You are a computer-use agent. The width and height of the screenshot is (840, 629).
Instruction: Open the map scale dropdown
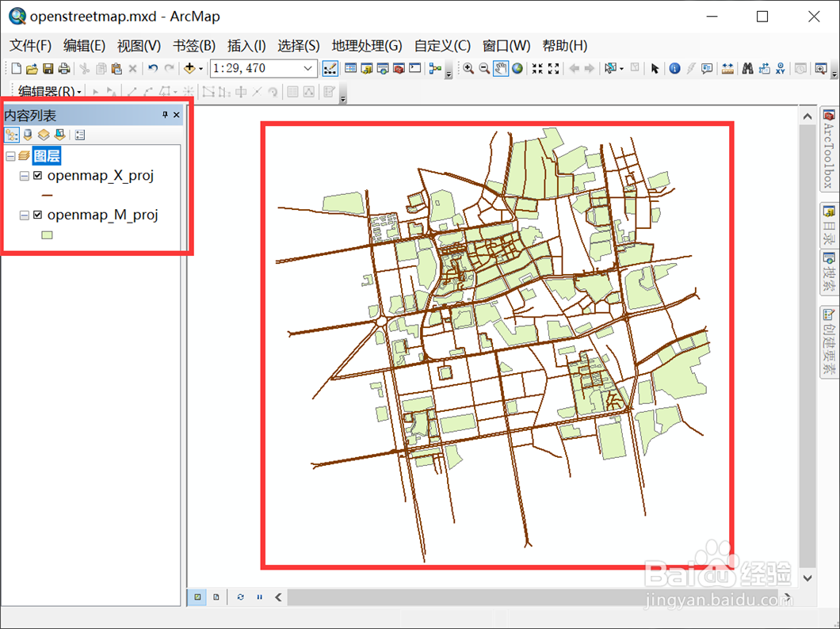pos(308,68)
